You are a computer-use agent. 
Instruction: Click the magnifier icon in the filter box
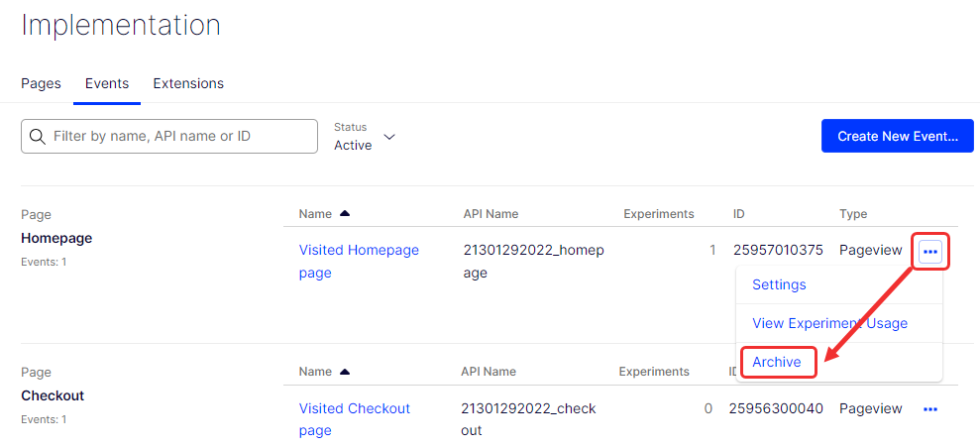(x=38, y=137)
